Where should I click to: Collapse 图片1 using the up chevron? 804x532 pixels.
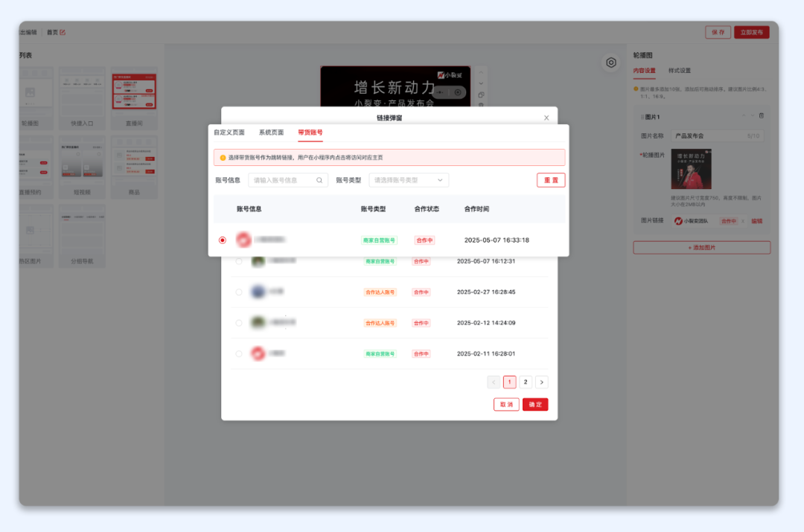tap(742, 115)
